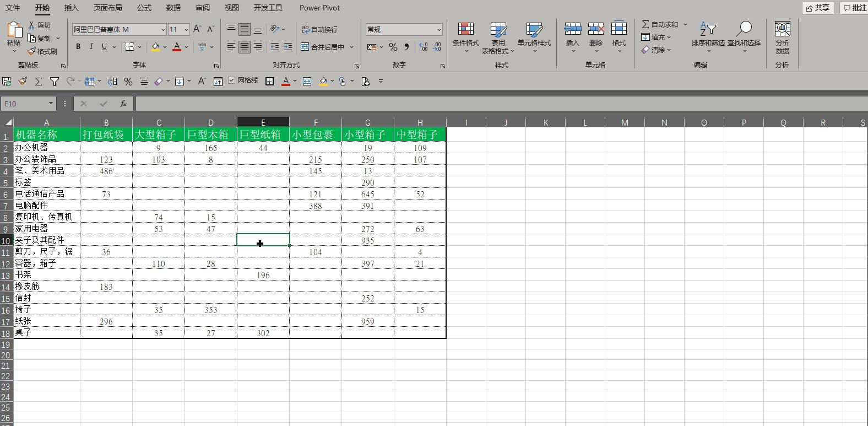Toggle bold formatting

point(78,47)
